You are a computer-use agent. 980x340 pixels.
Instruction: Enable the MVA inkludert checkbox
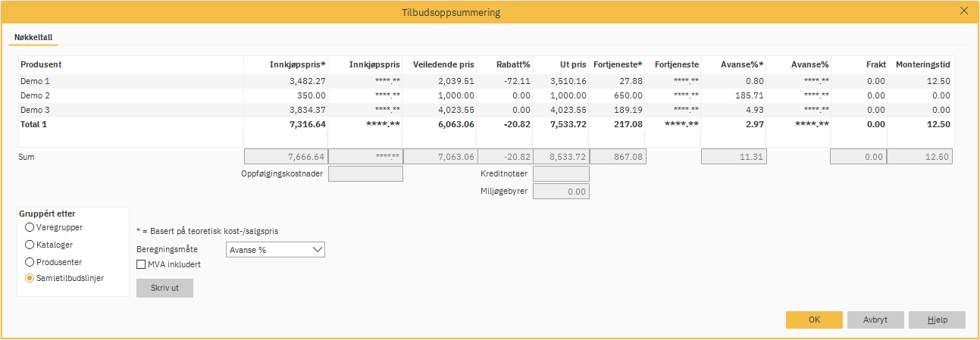141,265
